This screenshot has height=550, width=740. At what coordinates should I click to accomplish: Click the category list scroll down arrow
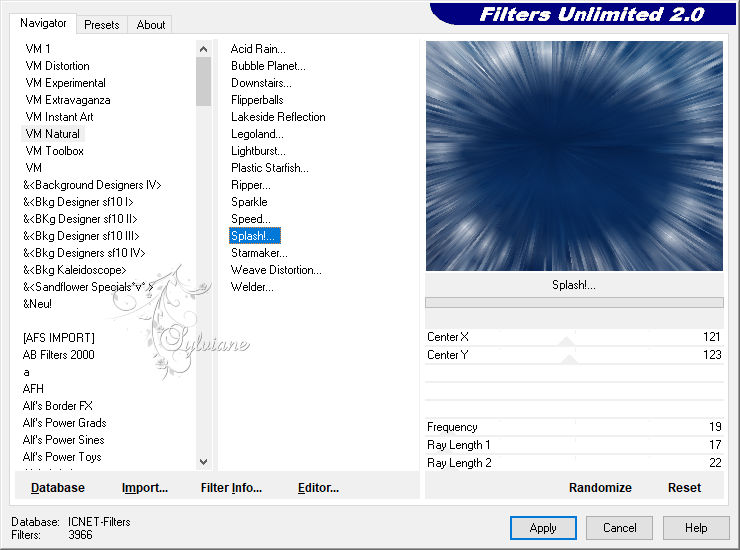click(x=203, y=462)
